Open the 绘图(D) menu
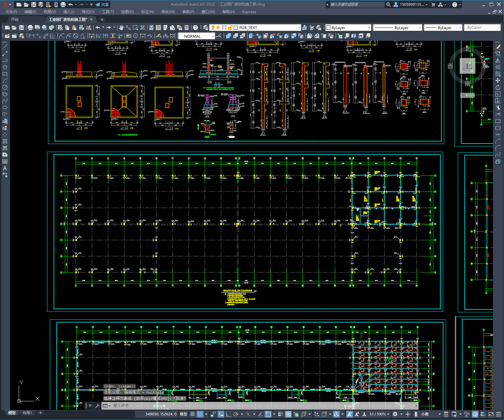Screen dimensions: 504x420 [127, 12]
